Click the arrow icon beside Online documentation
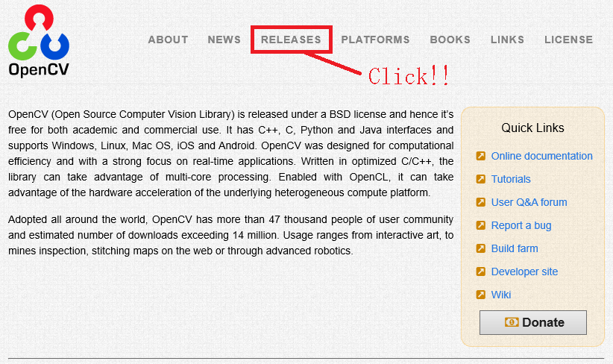The height and width of the screenshot is (364, 613). [481, 156]
